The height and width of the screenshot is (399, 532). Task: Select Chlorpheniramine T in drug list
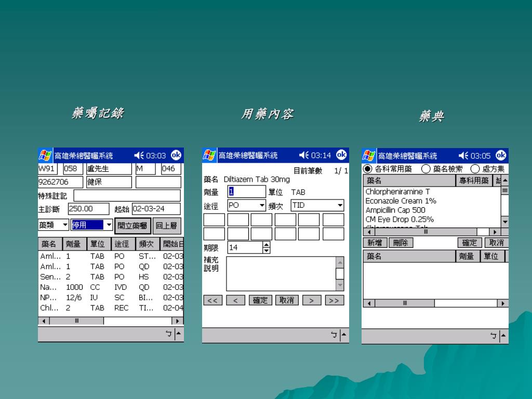pyautogui.click(x=397, y=192)
